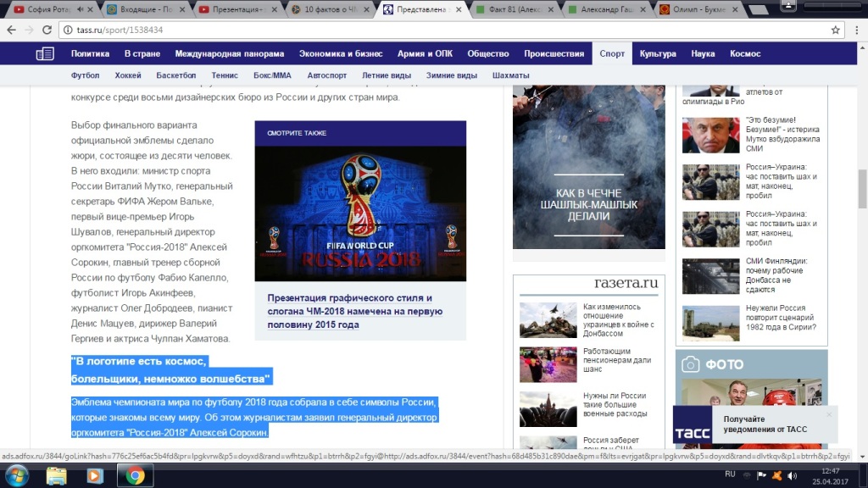The height and width of the screenshot is (488, 868).
Task: Open the истерика Мутко взбудоражила СМИ article
Action: pos(782,134)
